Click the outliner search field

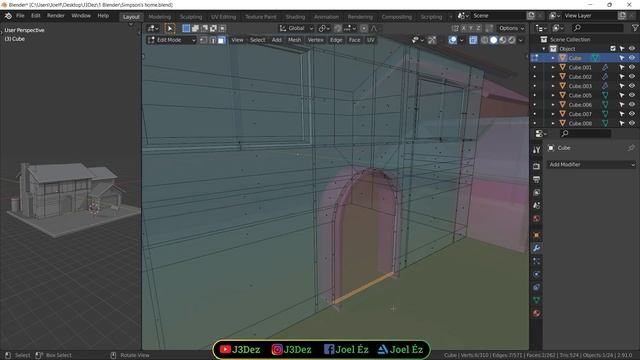[x=598, y=28]
